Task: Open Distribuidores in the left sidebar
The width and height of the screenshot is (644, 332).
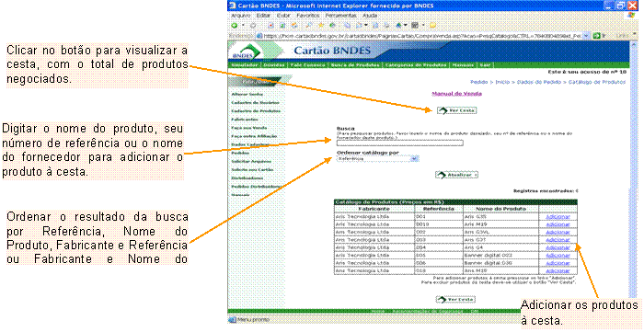Action: tap(247, 178)
